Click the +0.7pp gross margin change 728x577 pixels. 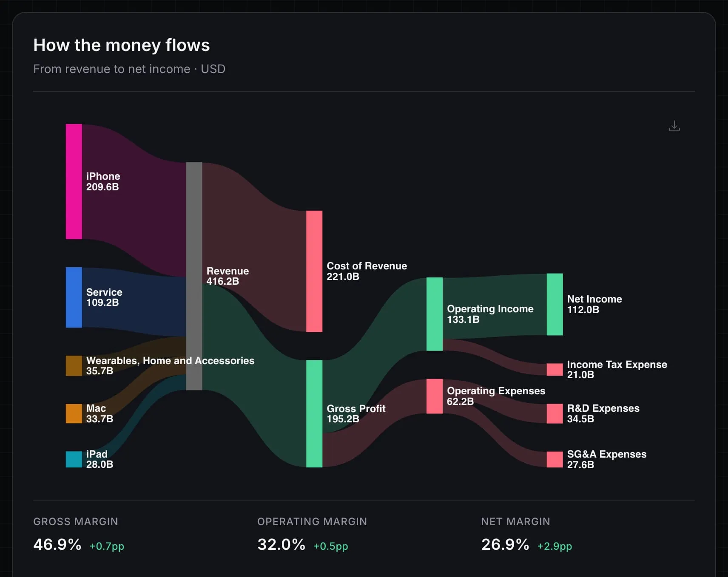(107, 546)
